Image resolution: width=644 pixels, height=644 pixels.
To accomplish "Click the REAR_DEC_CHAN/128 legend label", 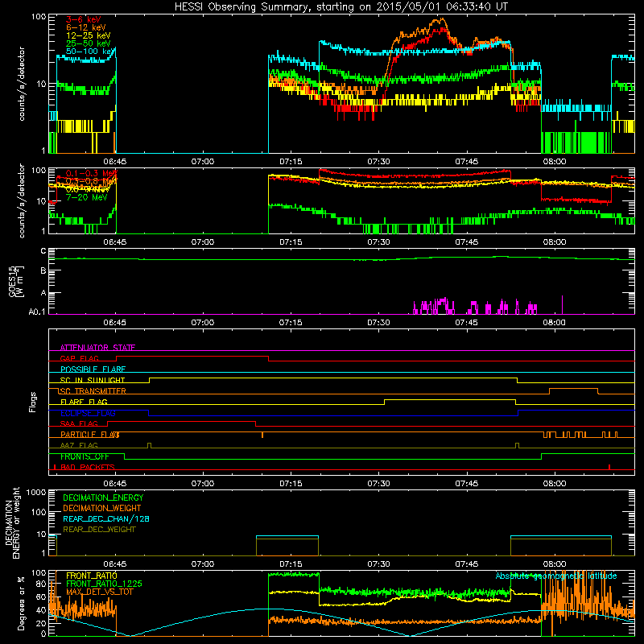I will tap(106, 518).
